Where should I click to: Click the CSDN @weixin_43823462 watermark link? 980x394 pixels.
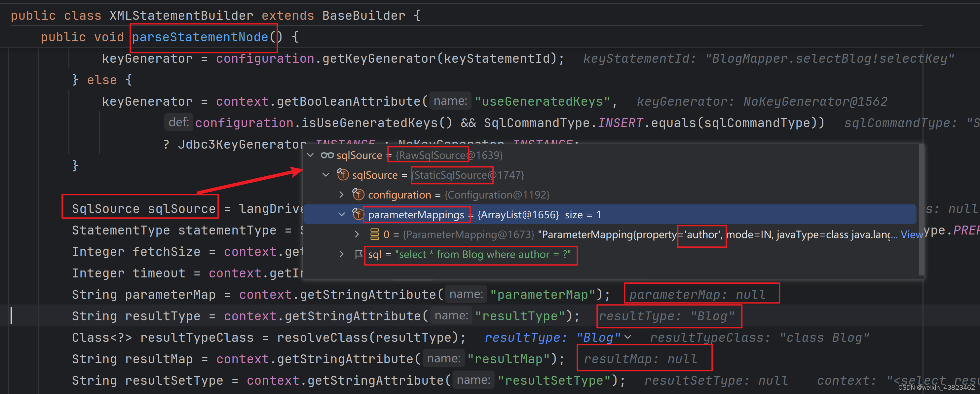936,388
